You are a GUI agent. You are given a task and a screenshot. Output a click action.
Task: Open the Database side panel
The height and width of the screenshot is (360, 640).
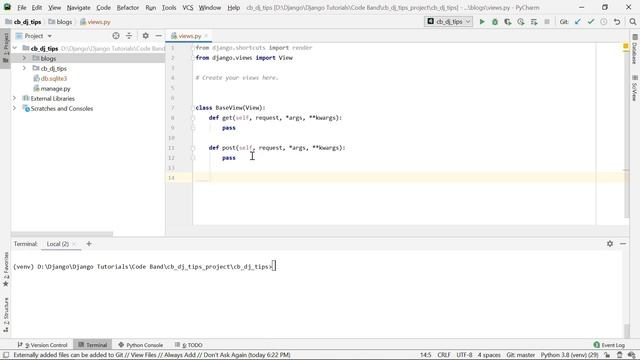(635, 50)
